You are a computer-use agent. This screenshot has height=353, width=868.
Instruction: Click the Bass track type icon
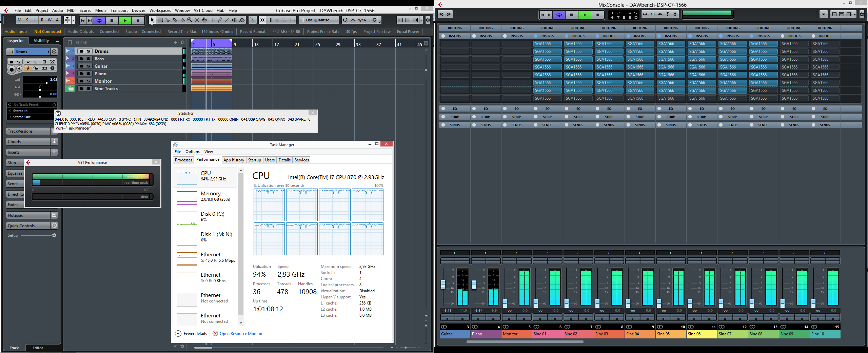(69, 59)
